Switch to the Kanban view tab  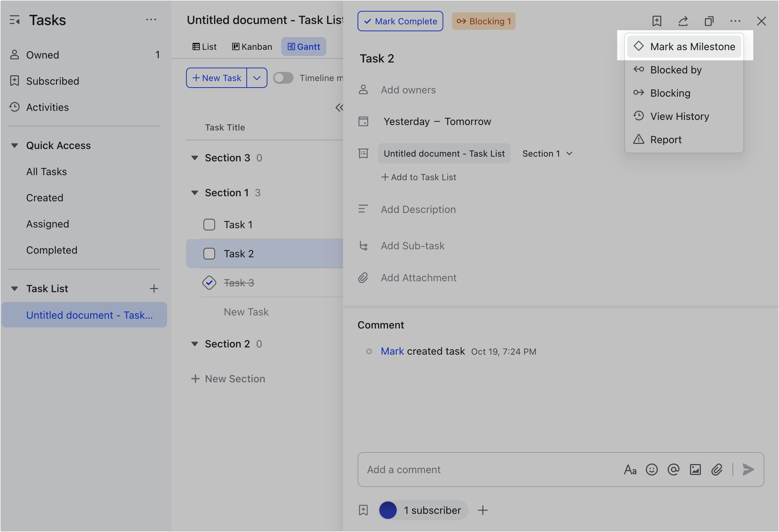point(252,47)
